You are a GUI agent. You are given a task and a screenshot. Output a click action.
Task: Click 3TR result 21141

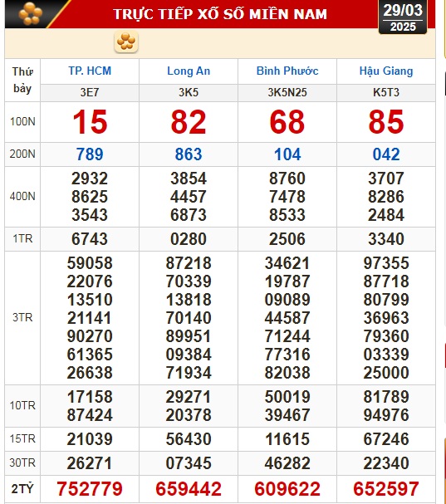[x=90, y=318]
